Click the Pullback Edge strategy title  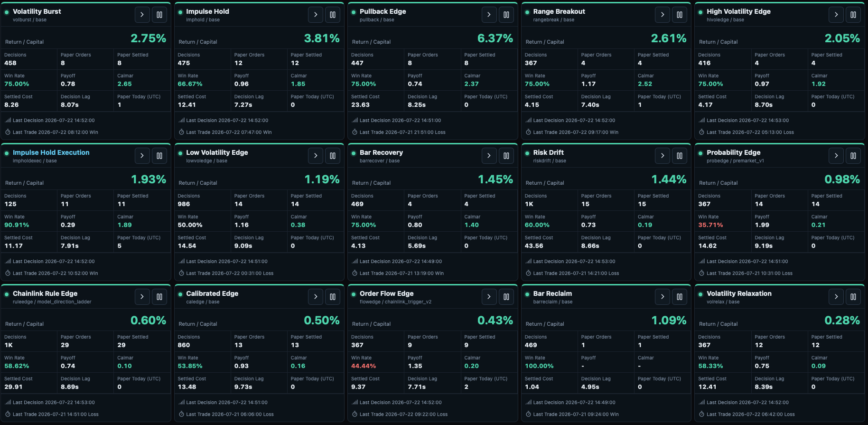[383, 11]
